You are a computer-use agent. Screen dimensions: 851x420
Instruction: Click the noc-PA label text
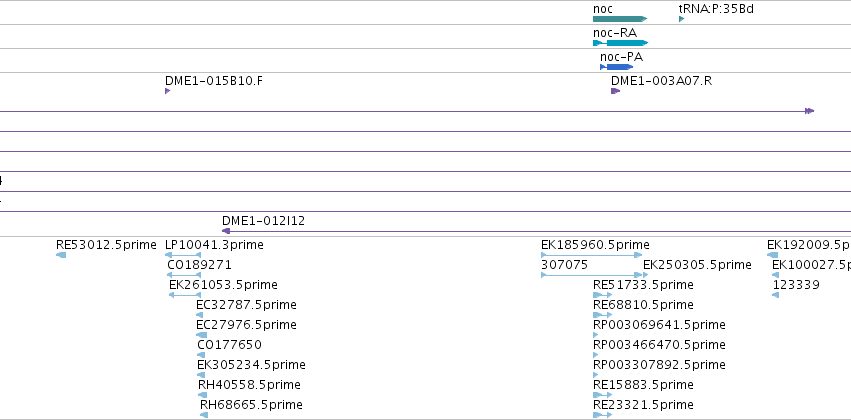tap(621, 56)
